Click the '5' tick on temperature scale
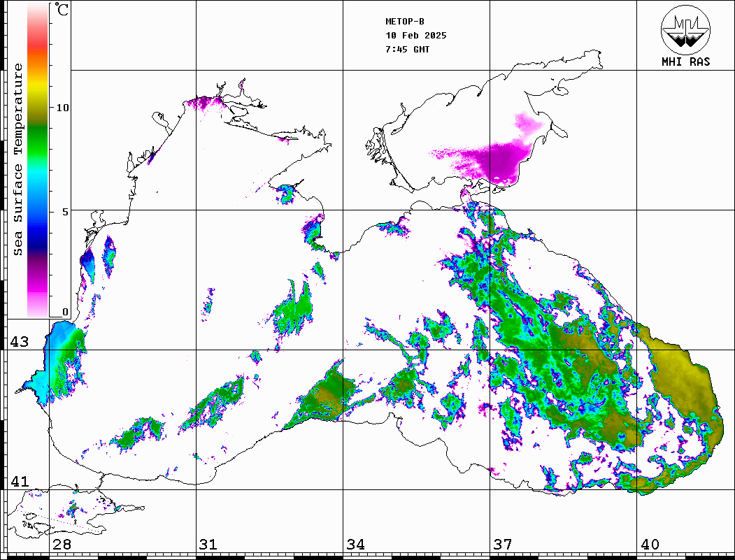Image resolution: width=735 pixels, height=560 pixels. 65,212
